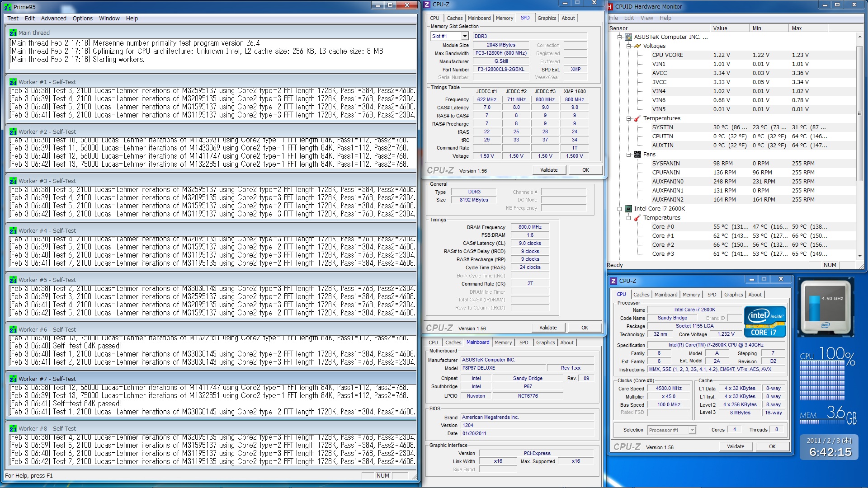Click the desktop clock gadget showing 6:42:15

pyautogui.click(x=830, y=447)
